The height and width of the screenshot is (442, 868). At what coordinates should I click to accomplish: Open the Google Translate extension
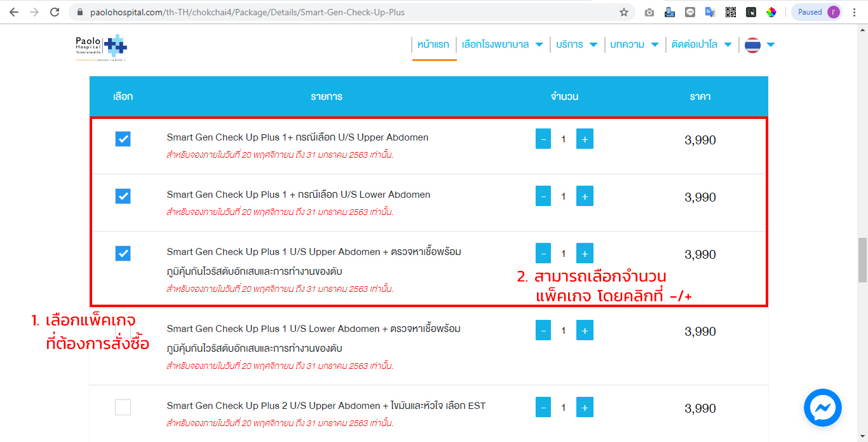(710, 12)
